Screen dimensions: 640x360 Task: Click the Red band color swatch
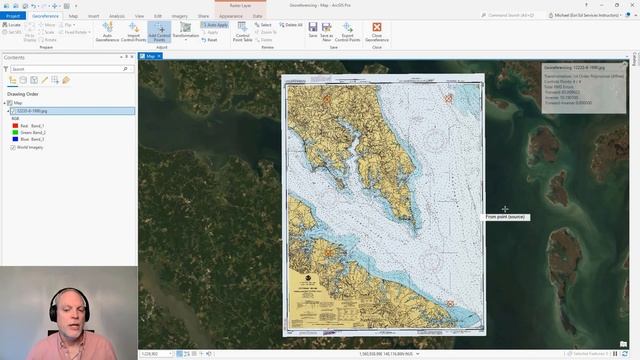click(16, 126)
